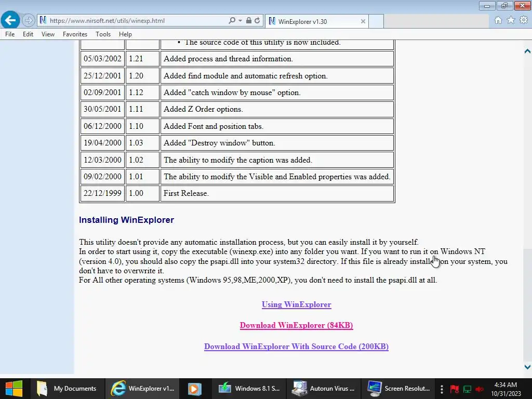532x399 pixels.
Task: Open the Windows Start button
Action: click(14, 389)
